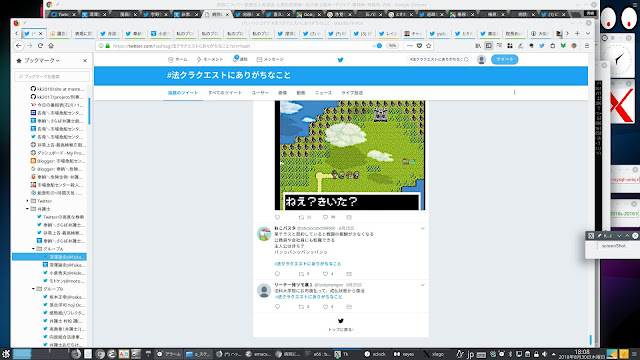Open Twitter Home (ホーム) link
The image size is (640, 360).
tap(178, 60)
